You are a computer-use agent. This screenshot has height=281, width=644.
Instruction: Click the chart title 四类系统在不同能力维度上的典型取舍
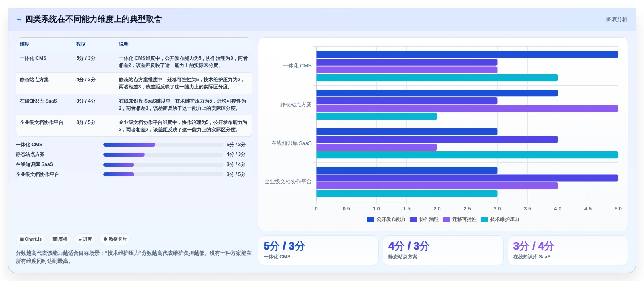94,19
